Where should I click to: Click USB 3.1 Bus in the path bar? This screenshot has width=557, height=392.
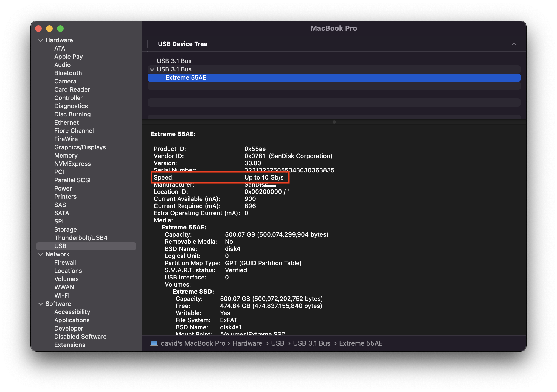point(311,343)
